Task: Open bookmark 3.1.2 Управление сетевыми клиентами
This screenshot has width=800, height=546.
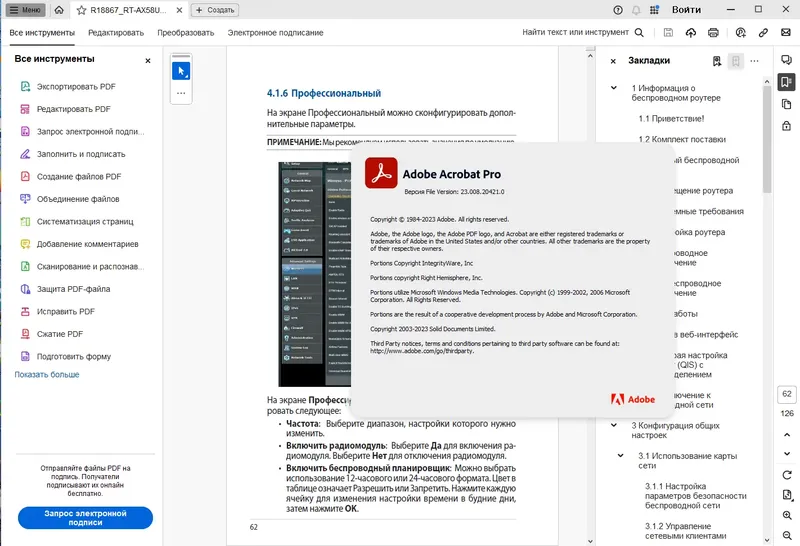Action: pyautogui.click(x=685, y=531)
